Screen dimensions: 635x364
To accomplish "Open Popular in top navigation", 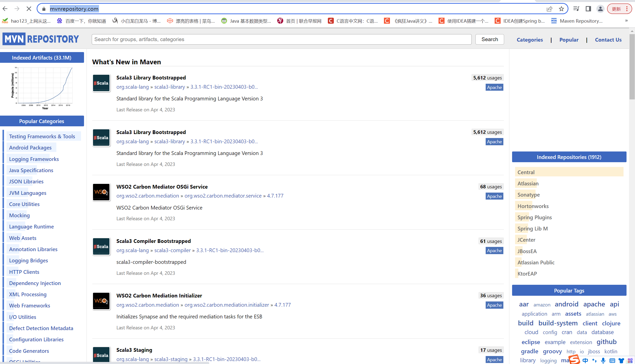I will (x=569, y=40).
